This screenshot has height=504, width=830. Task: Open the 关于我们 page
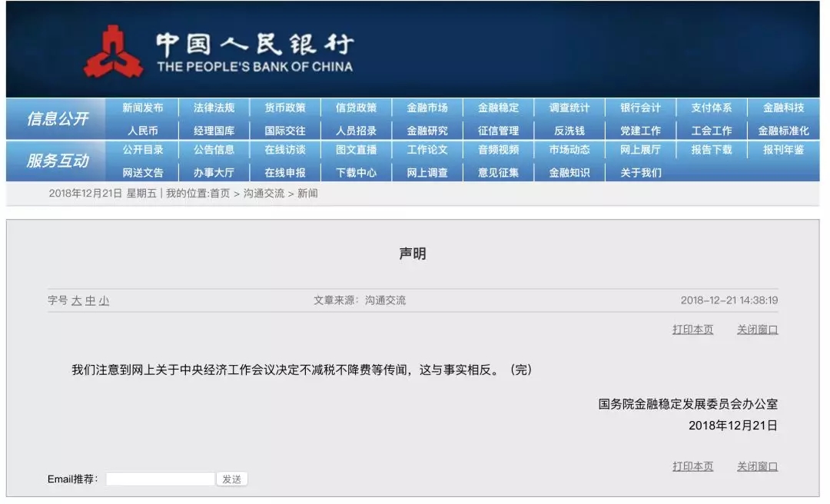(x=640, y=173)
